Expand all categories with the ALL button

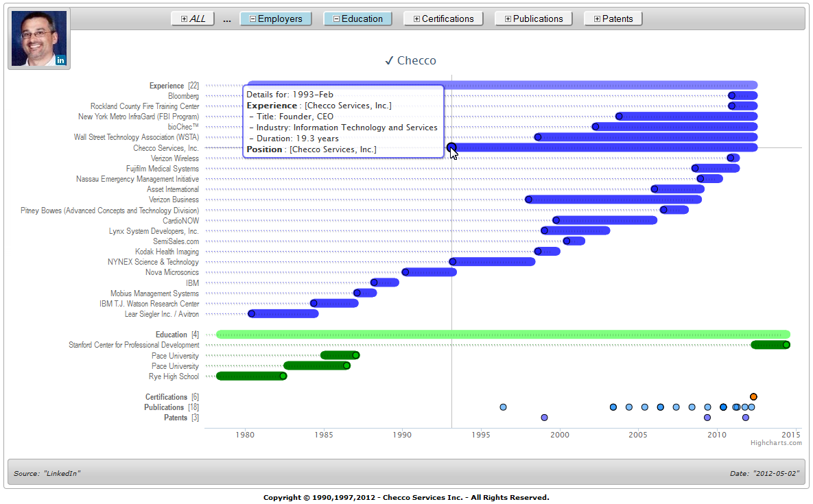click(x=193, y=19)
